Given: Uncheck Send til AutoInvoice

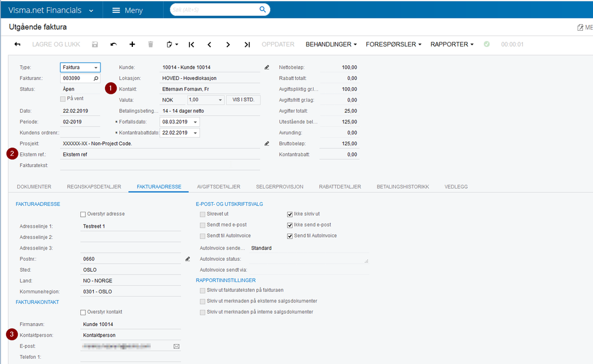Looking at the screenshot, I should (290, 236).
